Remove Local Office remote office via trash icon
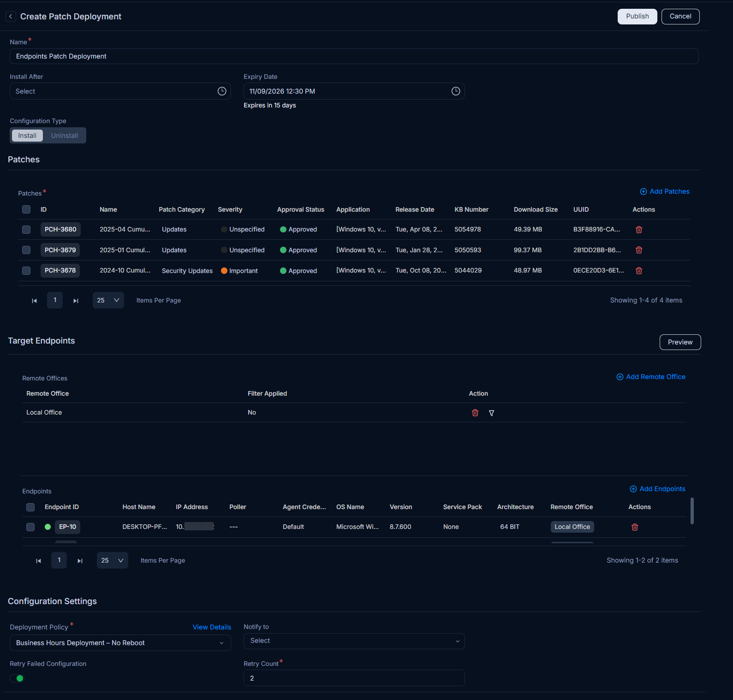This screenshot has height=700, width=733. [x=475, y=413]
